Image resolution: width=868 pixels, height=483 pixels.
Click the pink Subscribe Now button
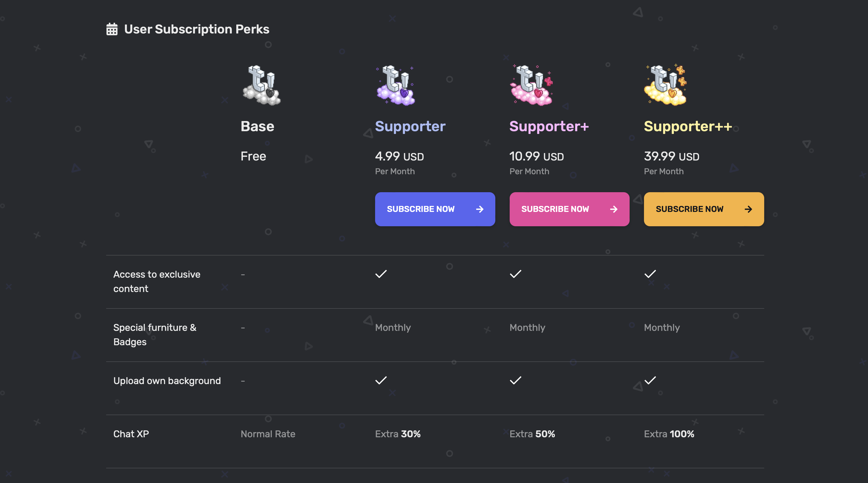click(x=569, y=209)
